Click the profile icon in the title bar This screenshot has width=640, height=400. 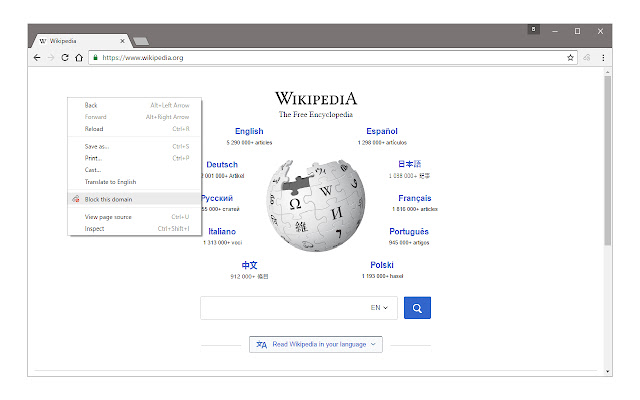click(x=533, y=29)
